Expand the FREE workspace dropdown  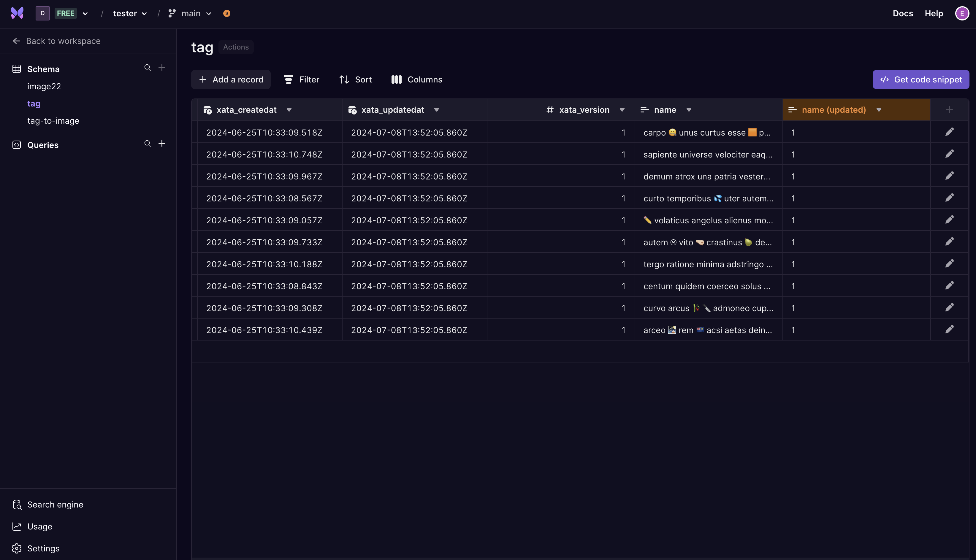coord(85,13)
